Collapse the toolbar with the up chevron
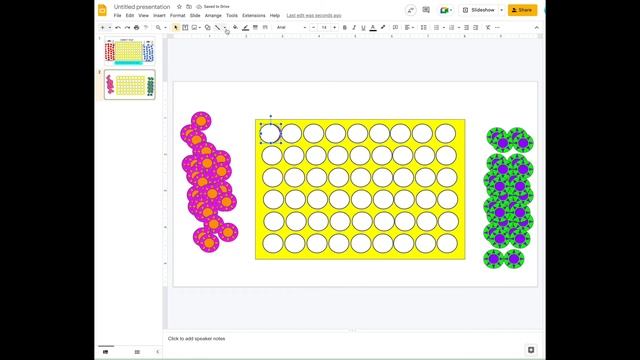This screenshot has width=640, height=360. pyautogui.click(x=536, y=27)
